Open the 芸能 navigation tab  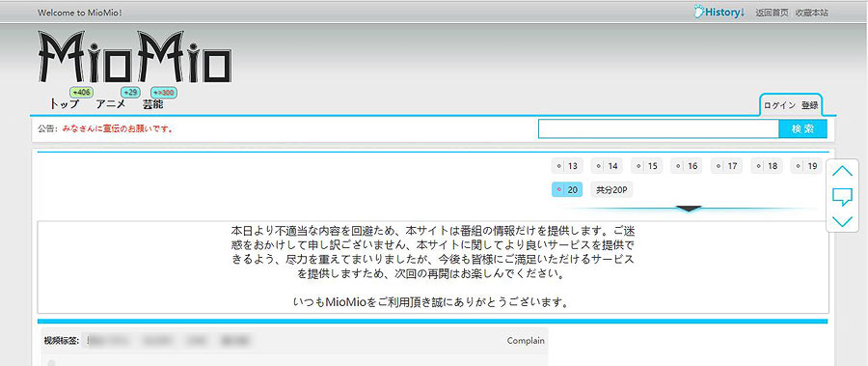tap(153, 103)
